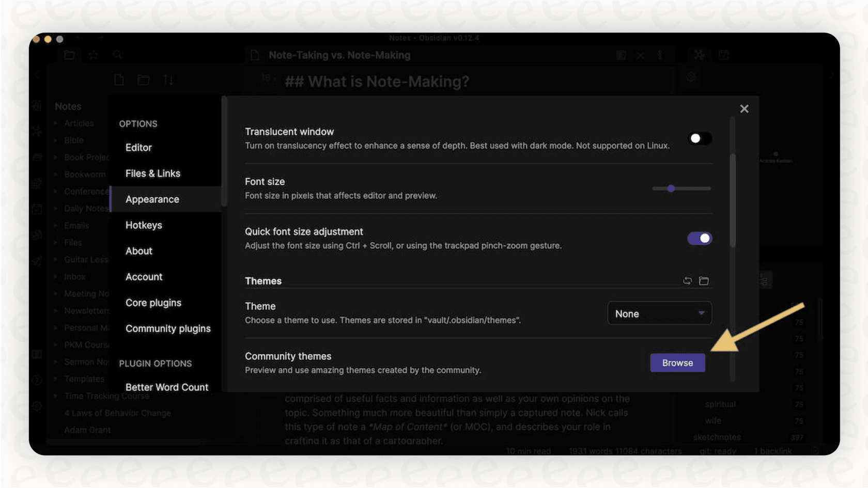Open starred notes via the star icon
The height and width of the screenshot is (488, 868).
pyautogui.click(x=94, y=55)
